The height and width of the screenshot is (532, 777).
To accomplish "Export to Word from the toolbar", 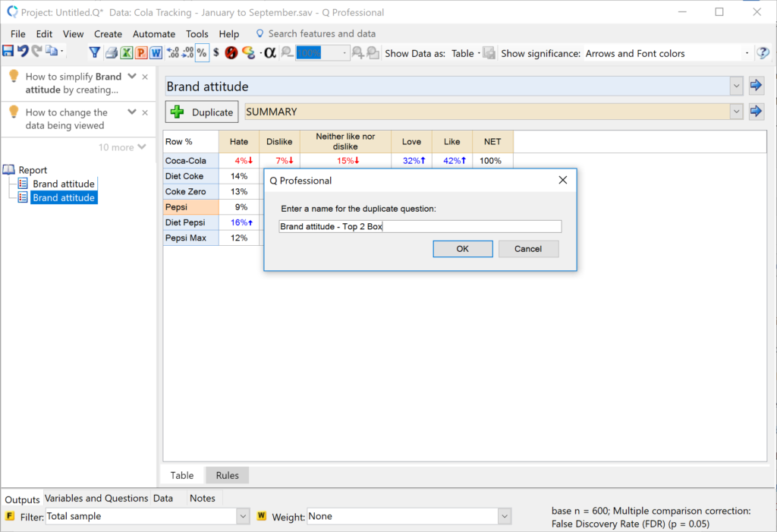I will (x=156, y=52).
